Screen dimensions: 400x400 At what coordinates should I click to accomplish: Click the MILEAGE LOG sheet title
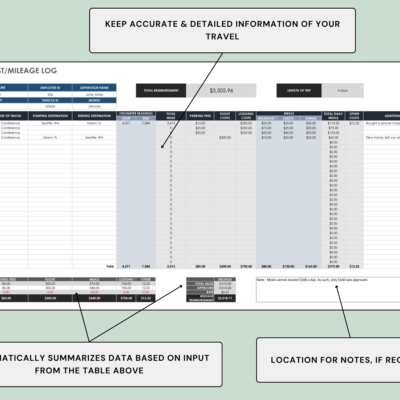[x=28, y=71]
